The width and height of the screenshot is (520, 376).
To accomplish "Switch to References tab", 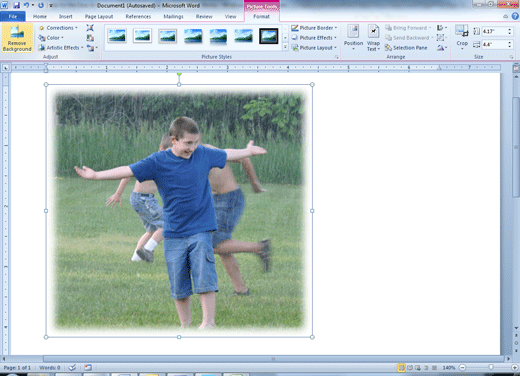I will coord(138,16).
